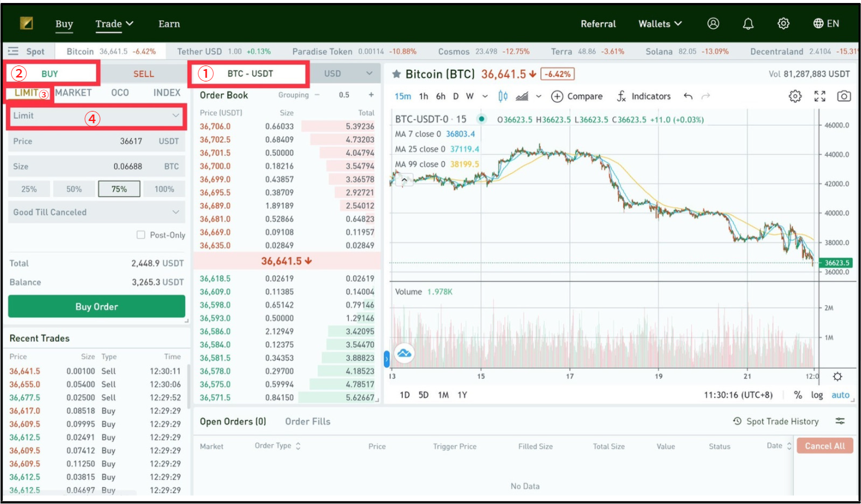Open the Trade dropdown menu
The width and height of the screenshot is (861, 504).
click(x=115, y=24)
